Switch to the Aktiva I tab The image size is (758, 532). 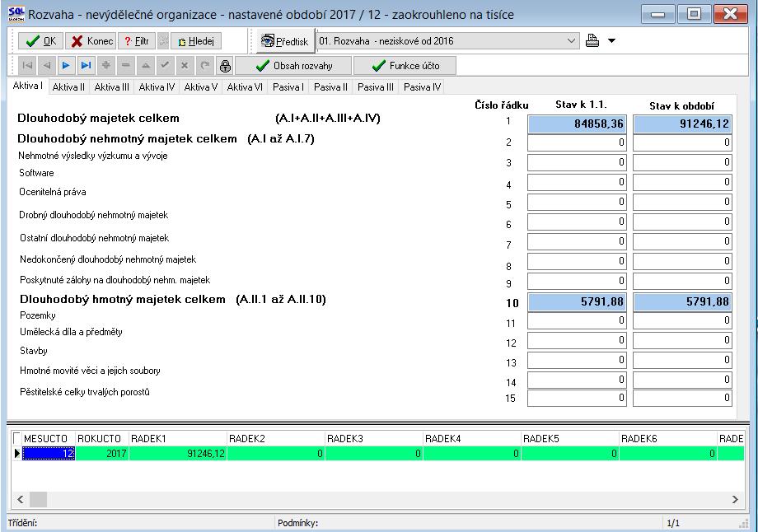[x=27, y=86]
